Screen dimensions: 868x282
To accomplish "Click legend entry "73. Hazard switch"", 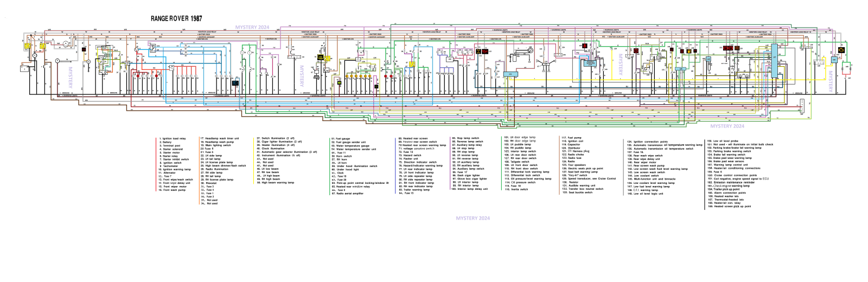I will click(410, 155).
